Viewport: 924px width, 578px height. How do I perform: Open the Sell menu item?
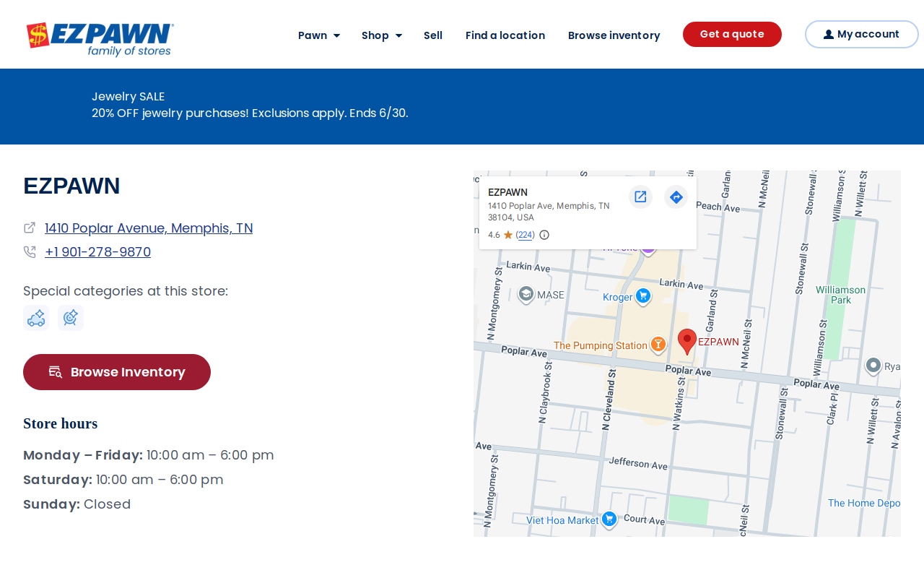[433, 35]
